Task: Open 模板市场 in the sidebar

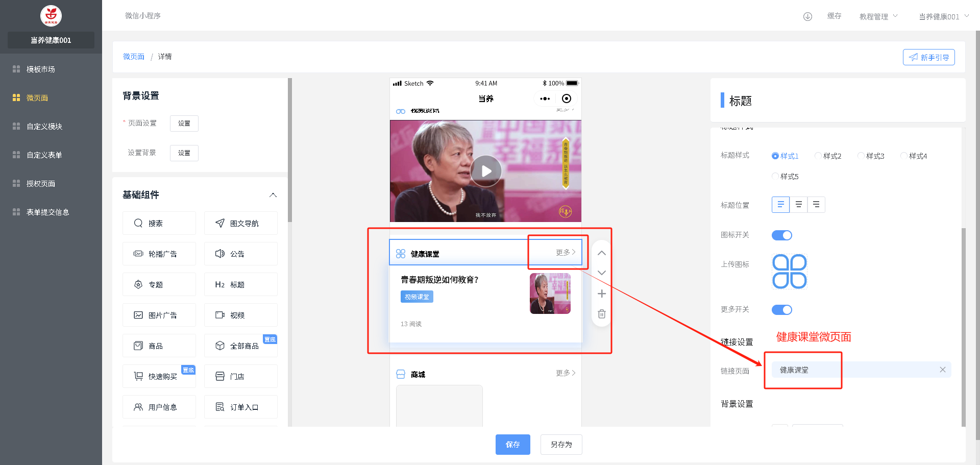Action: [41, 69]
